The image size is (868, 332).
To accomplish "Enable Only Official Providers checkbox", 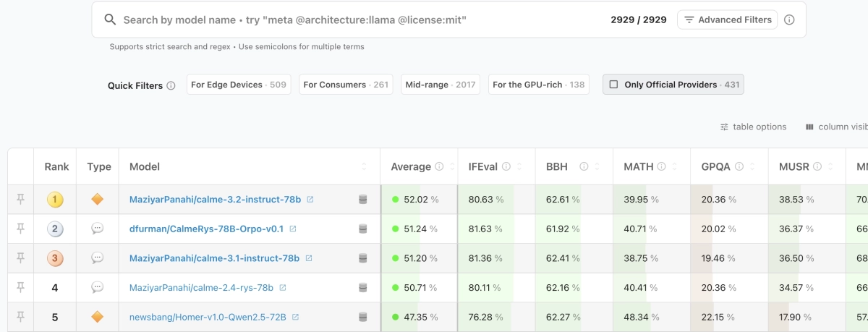I will pos(613,85).
